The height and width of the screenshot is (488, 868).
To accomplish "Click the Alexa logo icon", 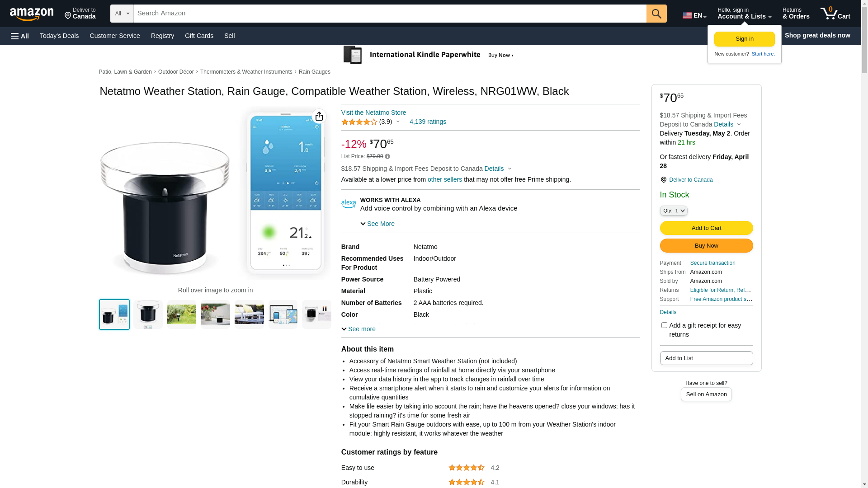I will (x=349, y=204).
